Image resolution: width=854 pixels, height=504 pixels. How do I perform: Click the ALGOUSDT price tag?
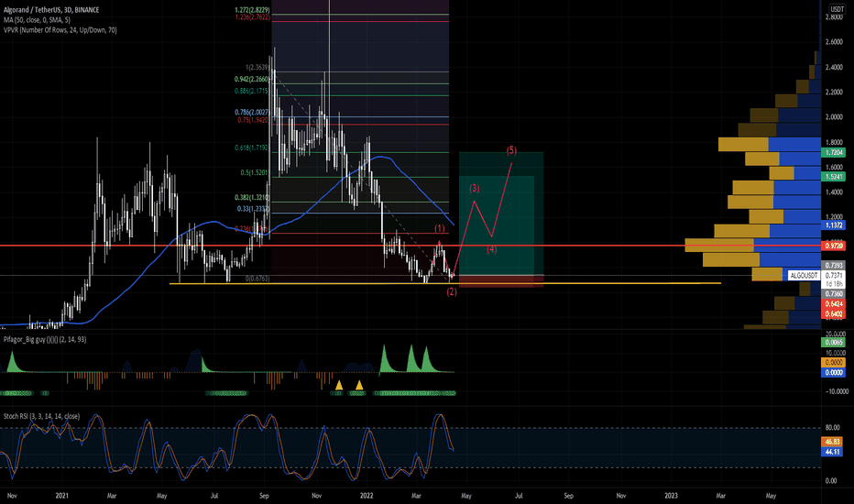point(804,276)
